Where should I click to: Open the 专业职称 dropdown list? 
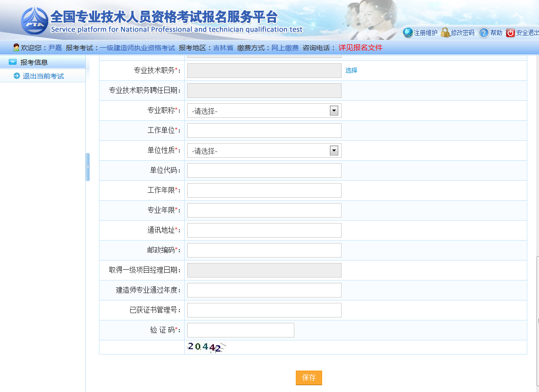334,111
